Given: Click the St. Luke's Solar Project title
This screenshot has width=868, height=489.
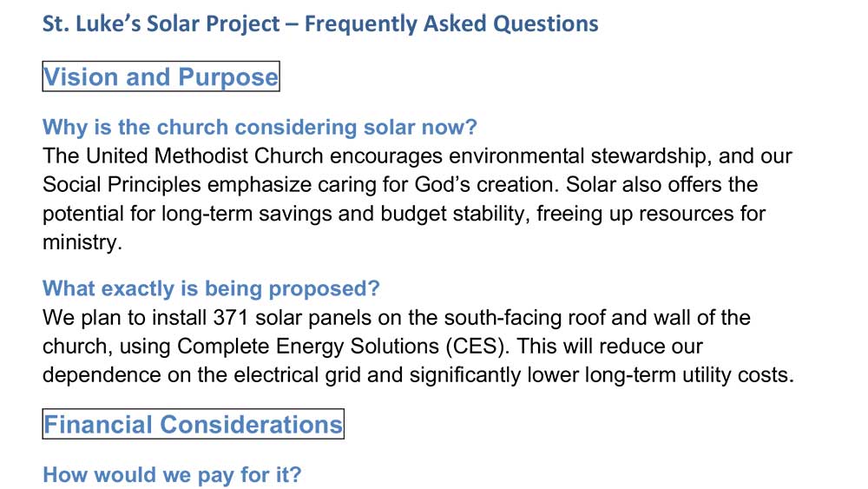Looking at the screenshot, I should click(x=320, y=23).
